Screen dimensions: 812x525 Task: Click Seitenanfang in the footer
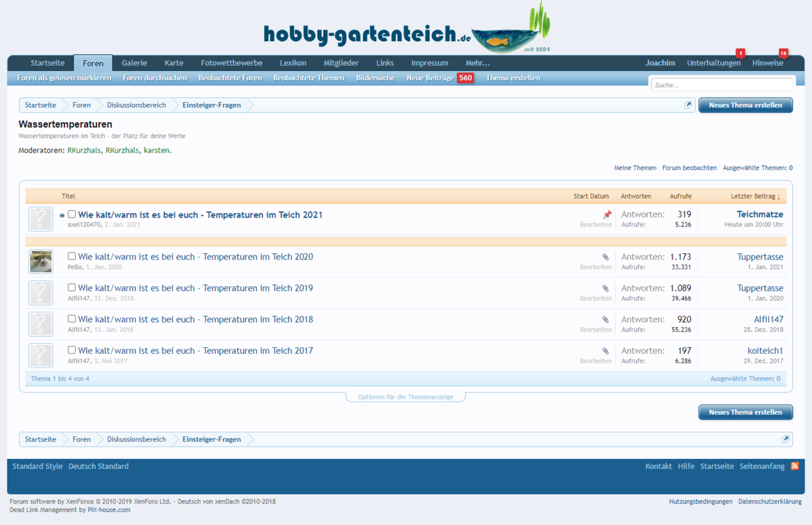(762, 466)
